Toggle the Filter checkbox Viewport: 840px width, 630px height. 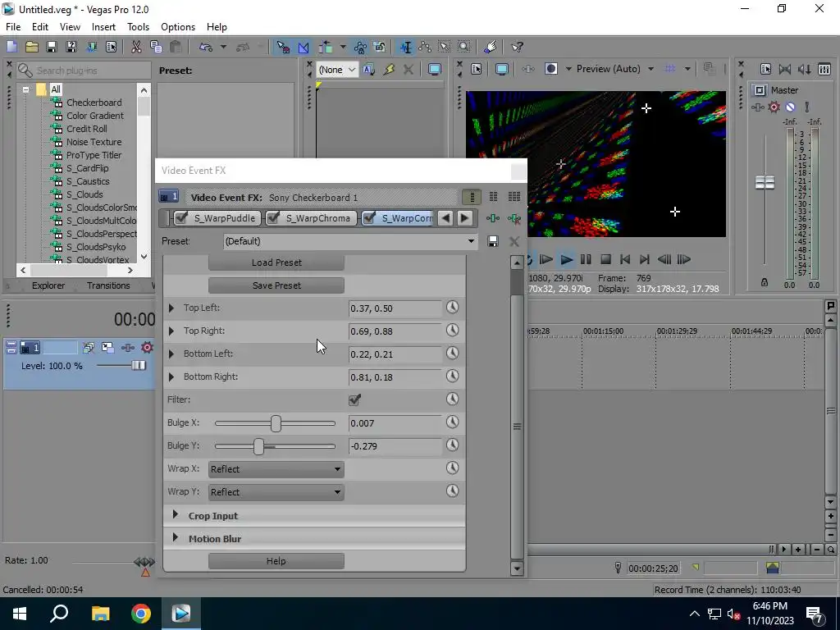pos(354,399)
